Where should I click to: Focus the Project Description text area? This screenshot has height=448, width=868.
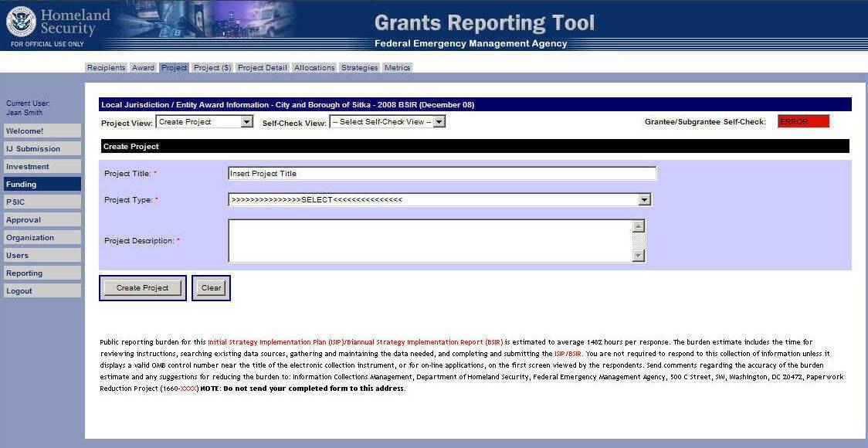tap(429, 241)
